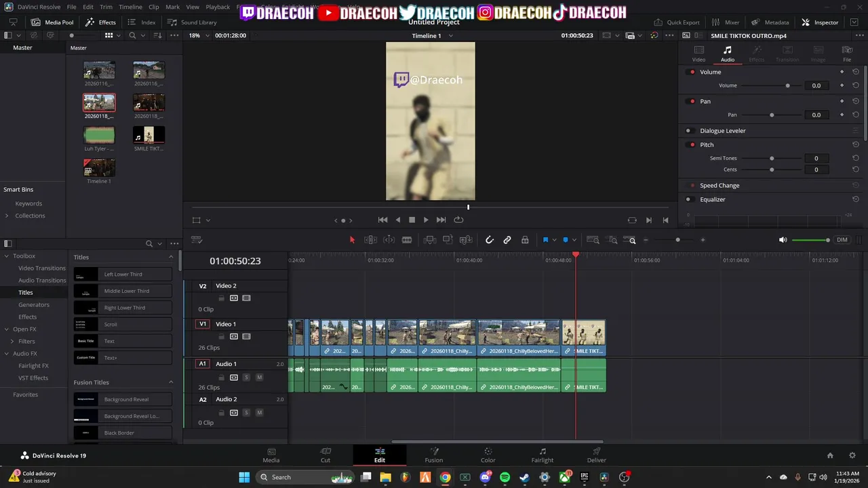
Task: Activate the Dynamic Trim Mode tool
Action: coord(389,240)
